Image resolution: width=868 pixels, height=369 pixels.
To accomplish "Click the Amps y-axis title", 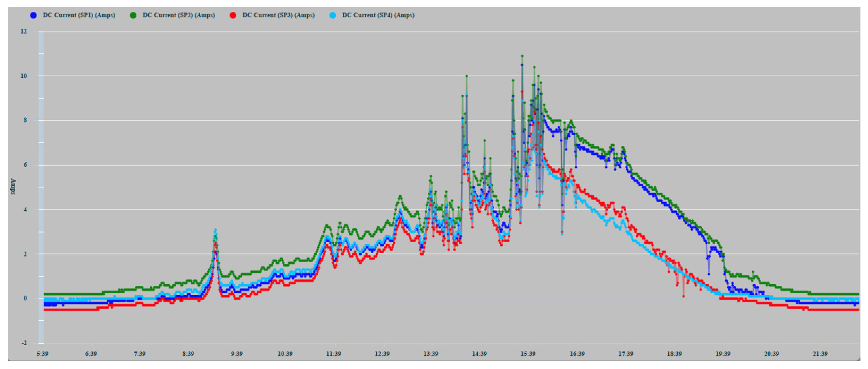I will (x=13, y=186).
